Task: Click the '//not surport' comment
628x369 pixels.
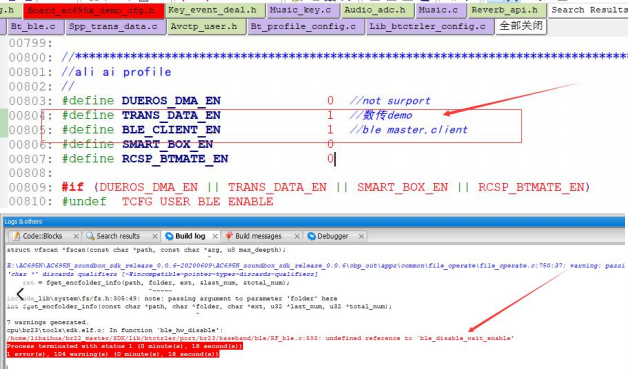Action: (x=390, y=101)
